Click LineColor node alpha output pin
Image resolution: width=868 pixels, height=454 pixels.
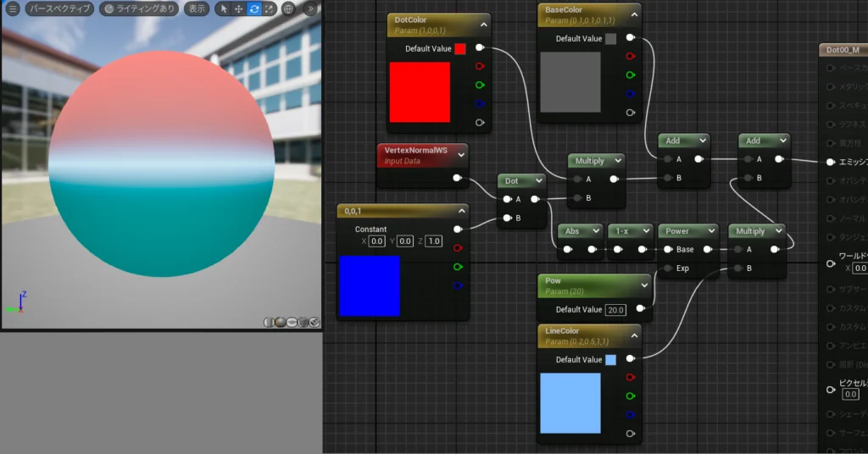click(630, 434)
